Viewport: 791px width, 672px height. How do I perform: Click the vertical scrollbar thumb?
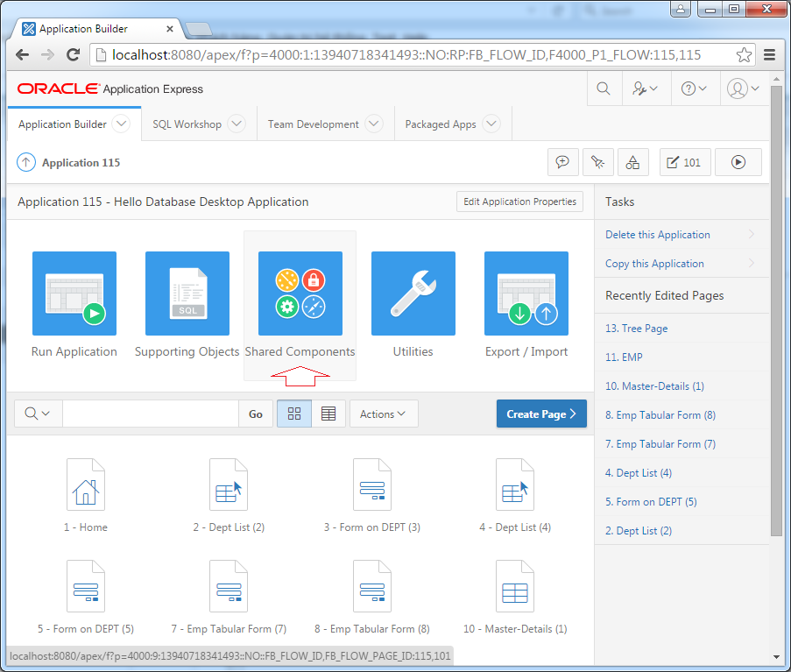(x=776, y=310)
